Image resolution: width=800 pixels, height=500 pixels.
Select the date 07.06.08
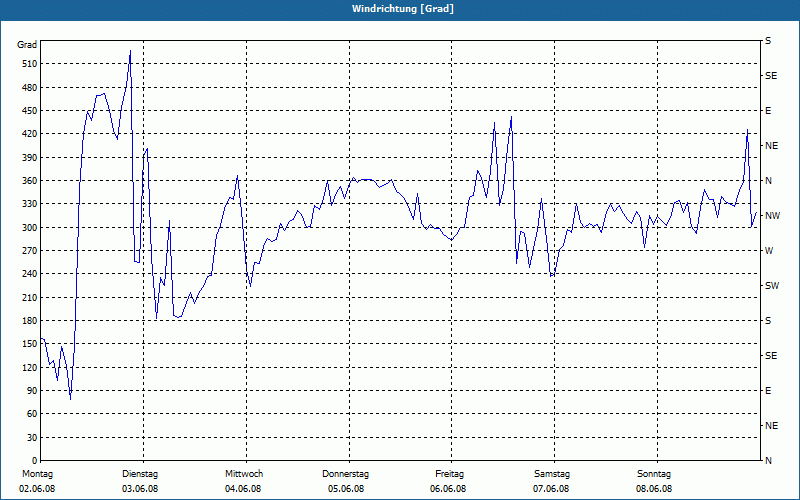click(x=551, y=489)
